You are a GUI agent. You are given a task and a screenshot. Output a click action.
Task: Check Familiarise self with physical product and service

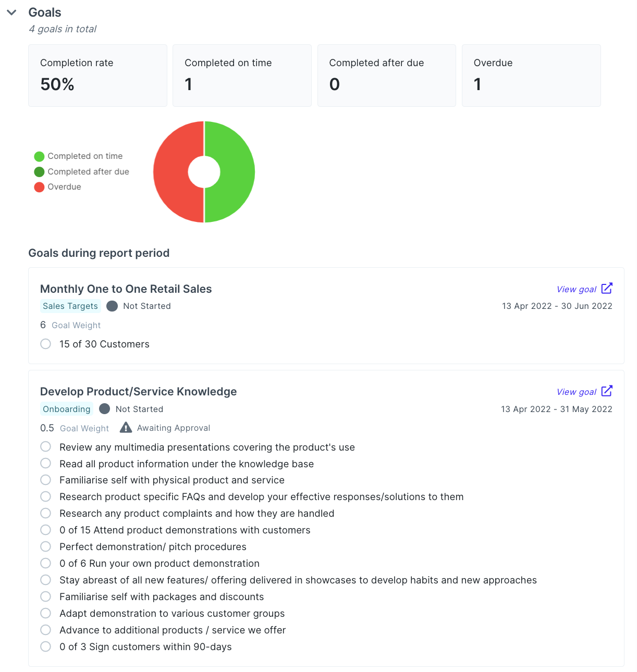click(x=45, y=480)
